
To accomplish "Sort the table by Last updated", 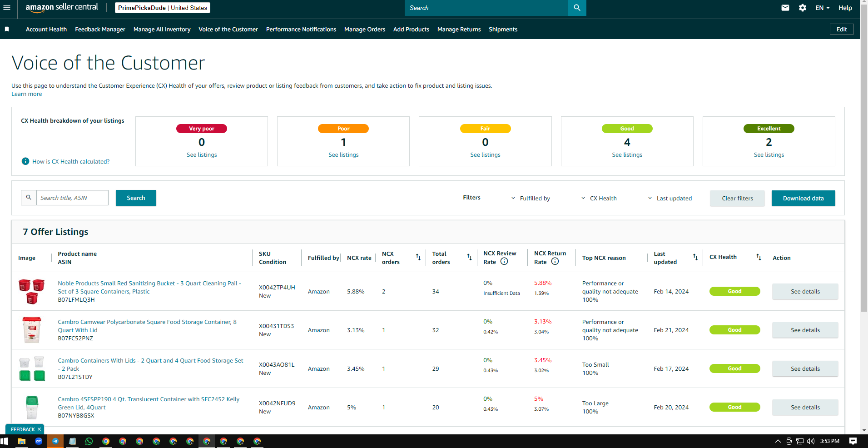I will 695,257.
